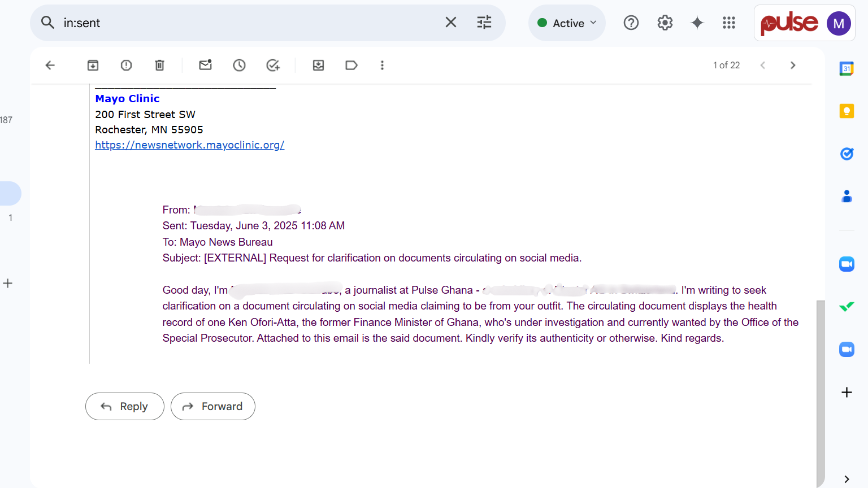Click the left sidebar plus icon
Viewport: 868px width, 488px height.
pos(8,284)
